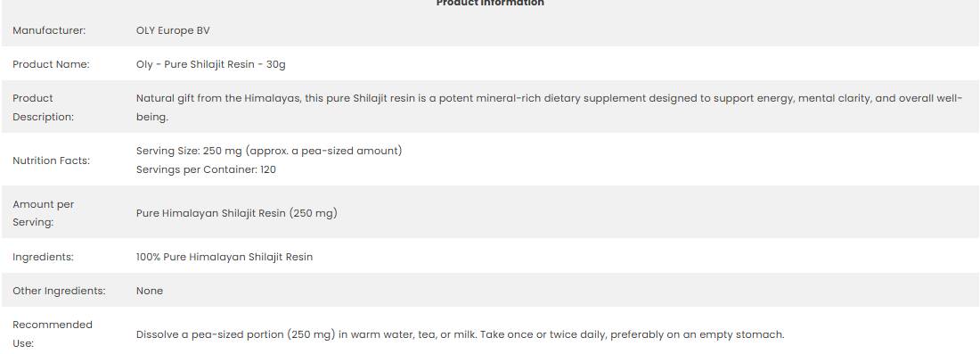
Task: Select 100% Pure Himalayan Shilajit Resin text
Action: [x=225, y=257]
